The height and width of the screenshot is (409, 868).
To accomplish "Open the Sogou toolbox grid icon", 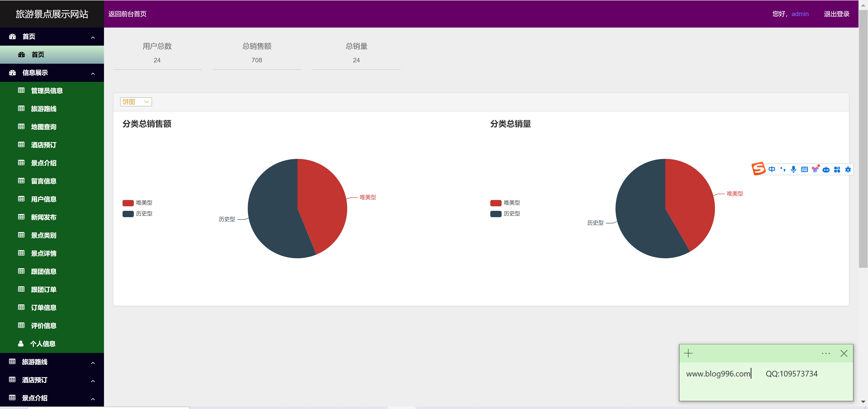I will 837,169.
